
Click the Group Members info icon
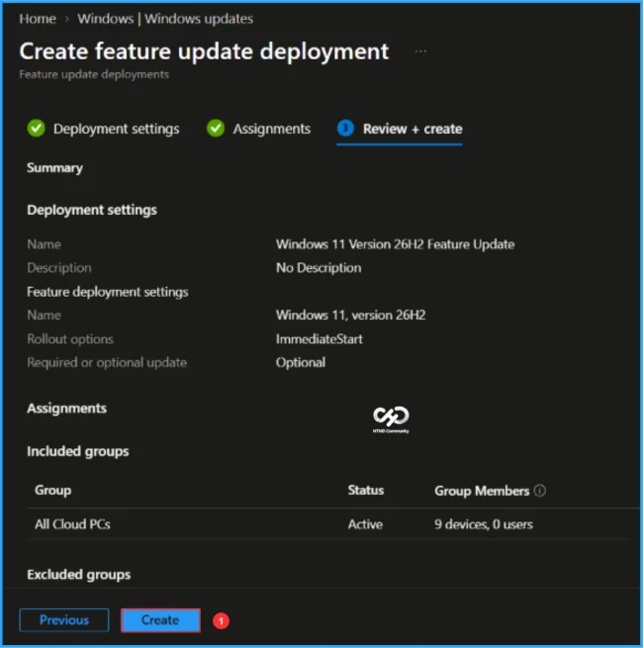click(x=540, y=491)
